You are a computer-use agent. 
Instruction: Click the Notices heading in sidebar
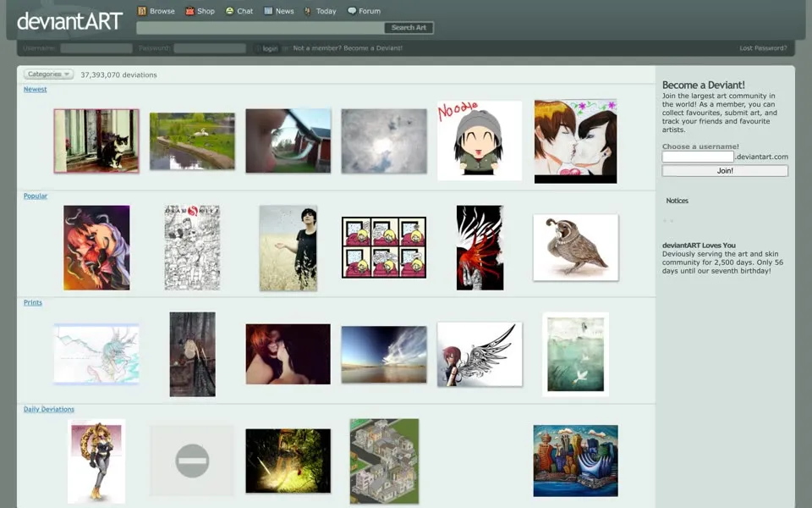pos(677,201)
